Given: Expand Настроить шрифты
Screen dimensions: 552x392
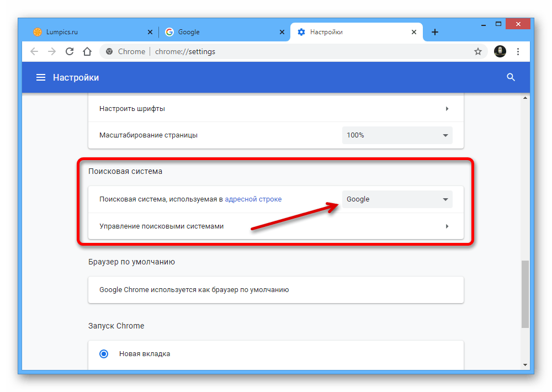Looking at the screenshot, I should tap(275, 108).
